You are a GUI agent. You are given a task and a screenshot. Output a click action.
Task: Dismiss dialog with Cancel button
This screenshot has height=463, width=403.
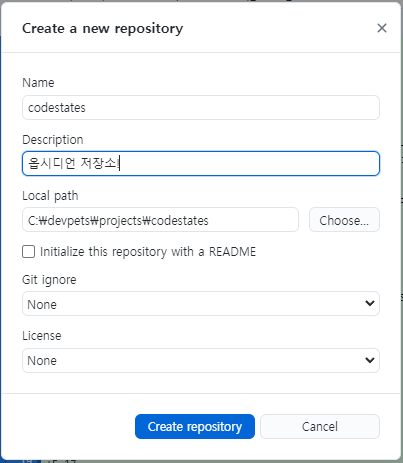(320, 427)
